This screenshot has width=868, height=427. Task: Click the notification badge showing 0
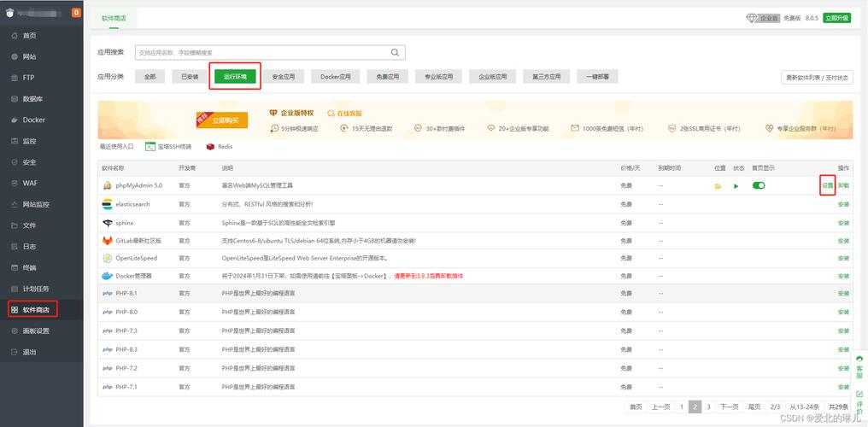tap(76, 13)
